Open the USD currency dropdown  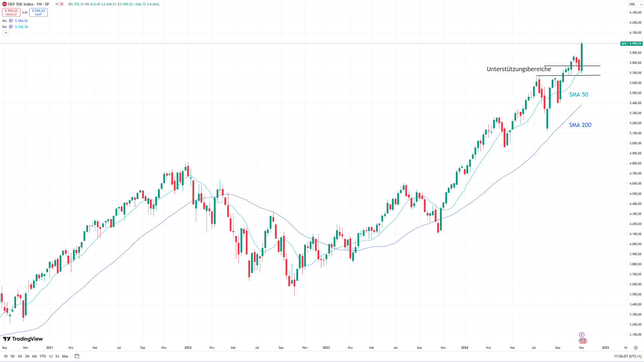[635, 4]
